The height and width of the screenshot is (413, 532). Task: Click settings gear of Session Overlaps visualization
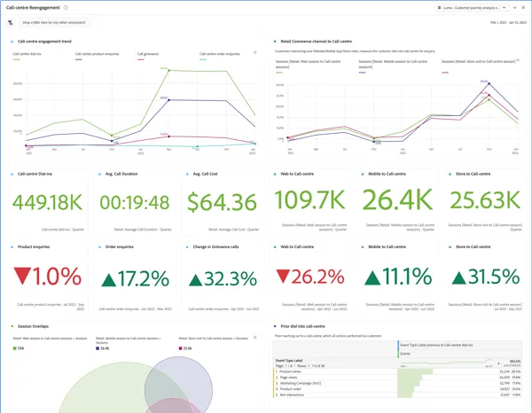click(255, 338)
